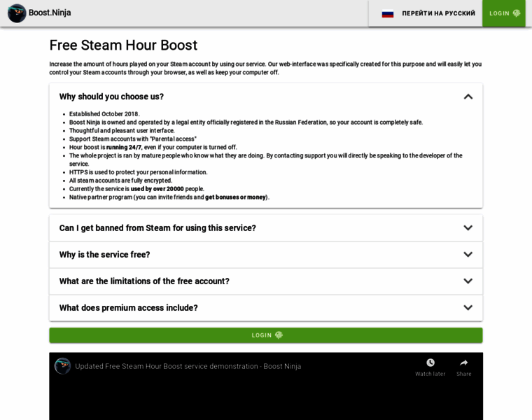Click the wide green LOGIN button
The height and width of the screenshot is (420, 532).
click(x=266, y=335)
